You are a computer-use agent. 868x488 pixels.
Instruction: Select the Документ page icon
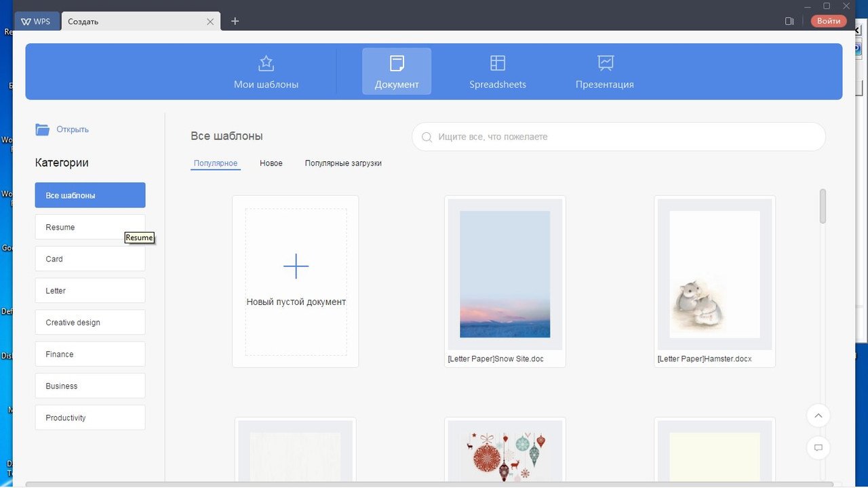(397, 63)
